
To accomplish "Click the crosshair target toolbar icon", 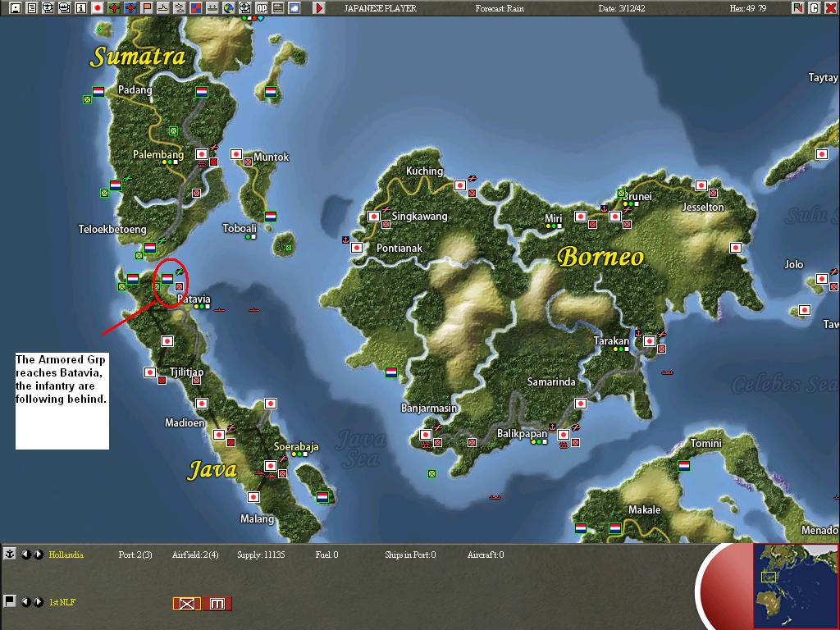I will 244,7.
